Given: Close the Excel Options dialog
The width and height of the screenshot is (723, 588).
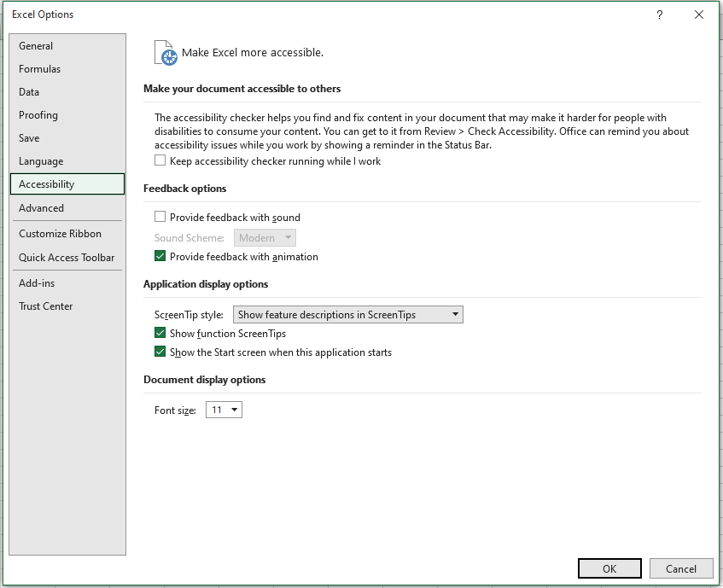Looking at the screenshot, I should 698,15.
